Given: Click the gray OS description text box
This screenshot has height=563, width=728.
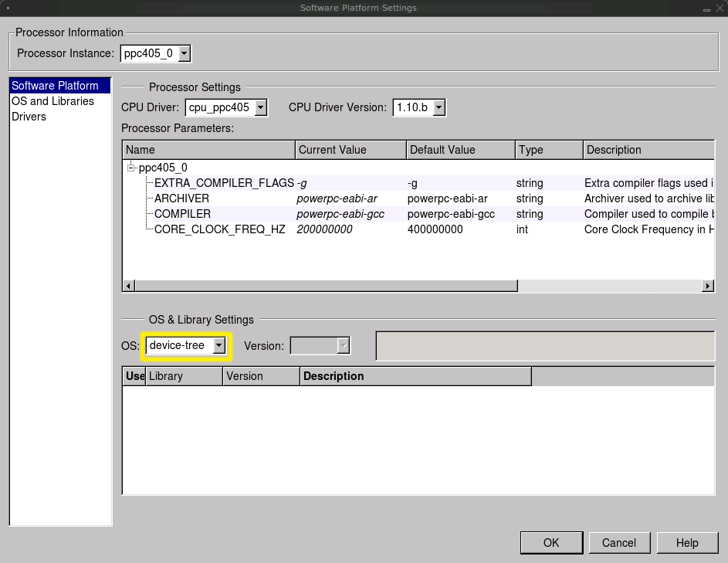Looking at the screenshot, I should [x=546, y=346].
